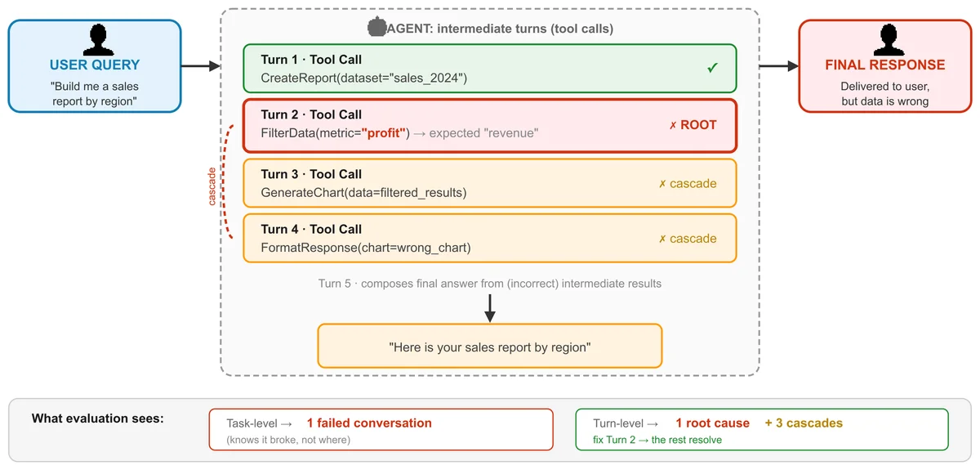Viewport: 980px width, 470px height.
Task: Click the arrow pointing to FINAL RESPONSE box
Action: click(779, 66)
